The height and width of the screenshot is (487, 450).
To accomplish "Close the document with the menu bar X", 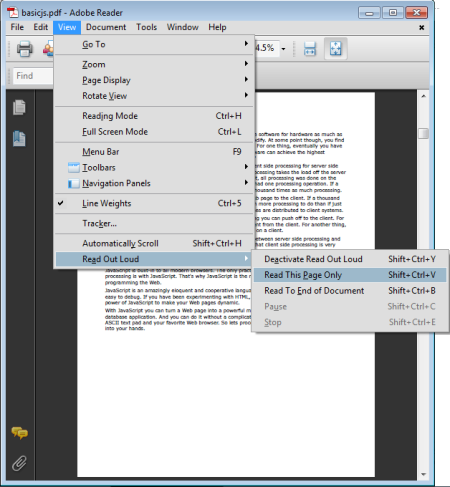I will point(422,27).
